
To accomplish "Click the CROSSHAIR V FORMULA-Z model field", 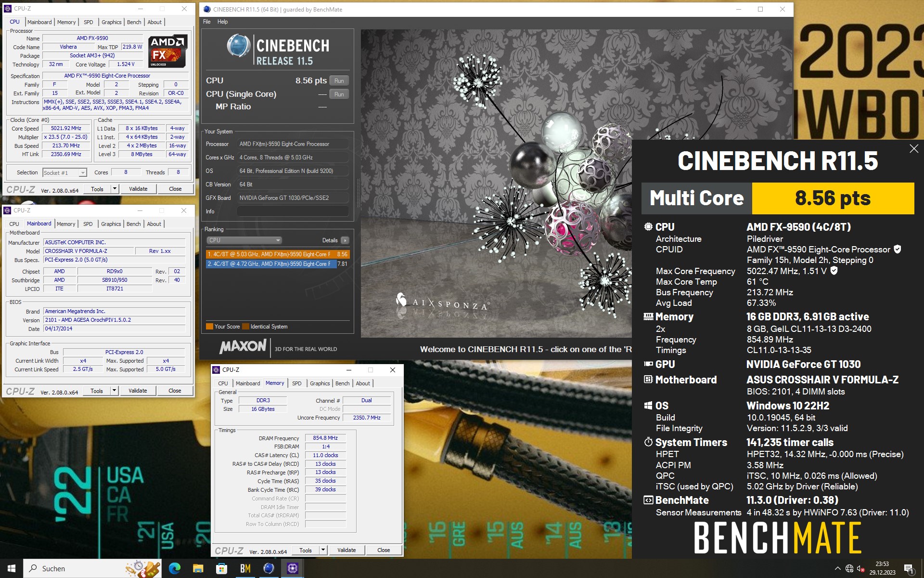I will tap(88, 251).
